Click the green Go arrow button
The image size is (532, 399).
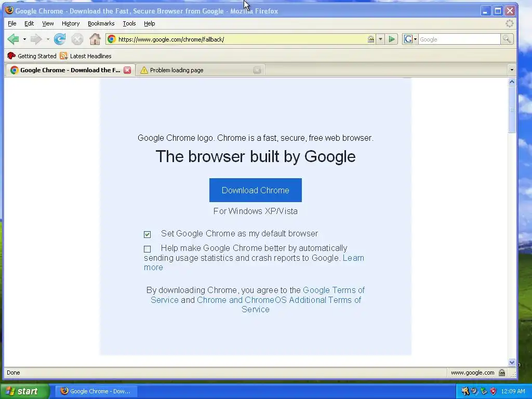tap(392, 39)
